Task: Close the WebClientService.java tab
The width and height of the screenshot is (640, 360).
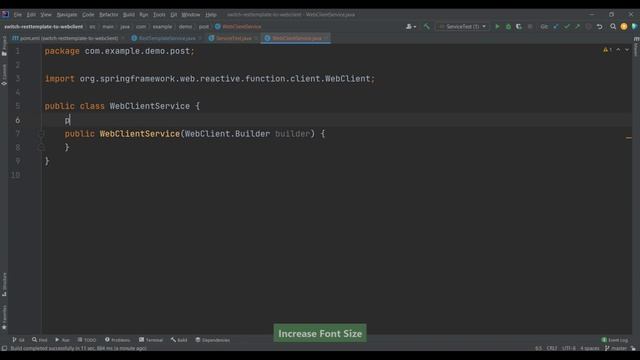Action: click(326, 38)
